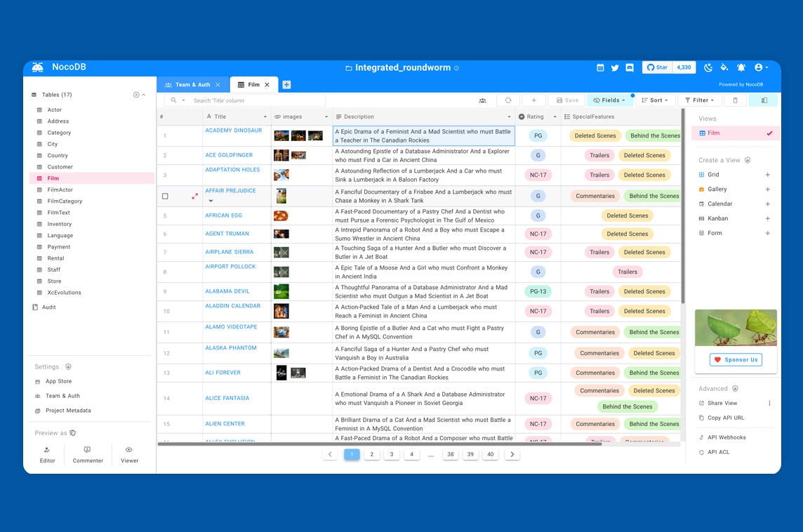Screen dimensions: 803x532
Task: Expand the account menu dropdown
Action: click(x=759, y=67)
